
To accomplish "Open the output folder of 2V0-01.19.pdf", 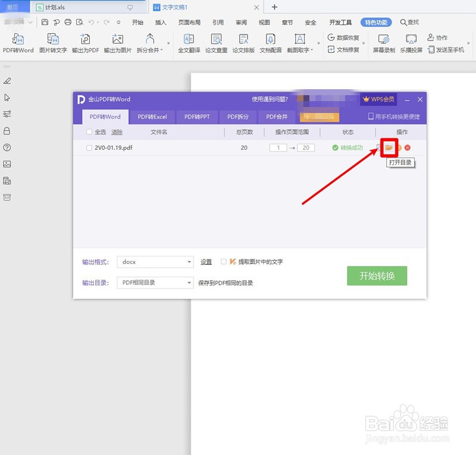I will 389,148.
